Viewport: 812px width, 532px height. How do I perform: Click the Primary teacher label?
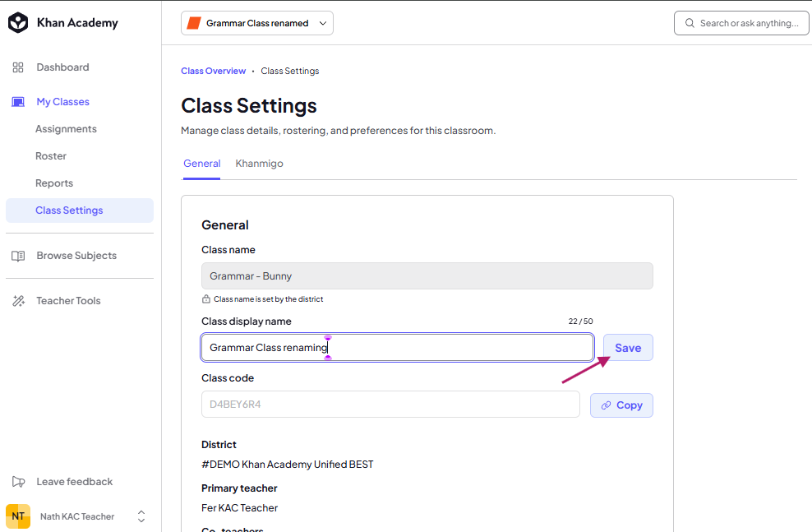(239, 488)
